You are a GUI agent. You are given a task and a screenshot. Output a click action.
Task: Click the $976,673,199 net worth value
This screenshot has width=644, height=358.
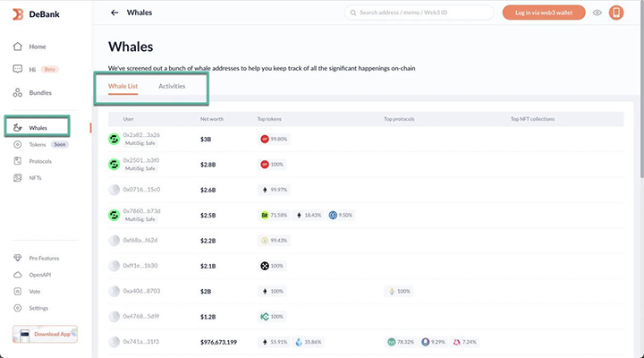click(x=218, y=342)
